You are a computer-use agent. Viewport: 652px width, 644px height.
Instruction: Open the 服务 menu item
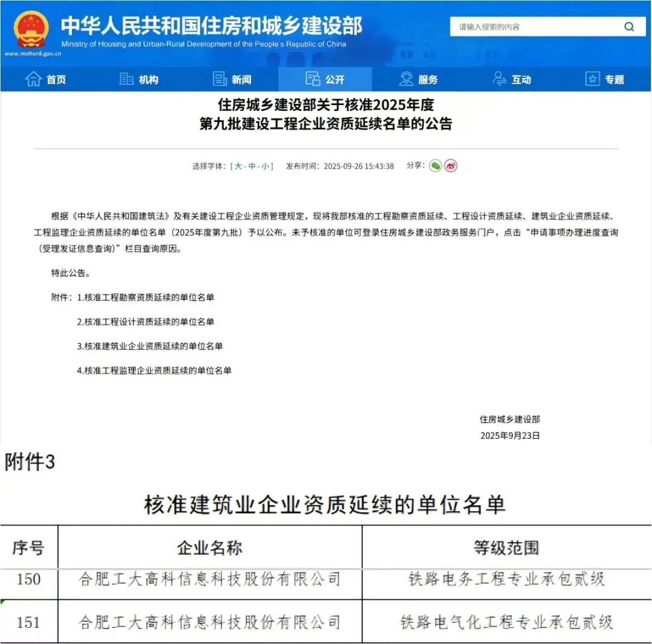tap(418, 79)
